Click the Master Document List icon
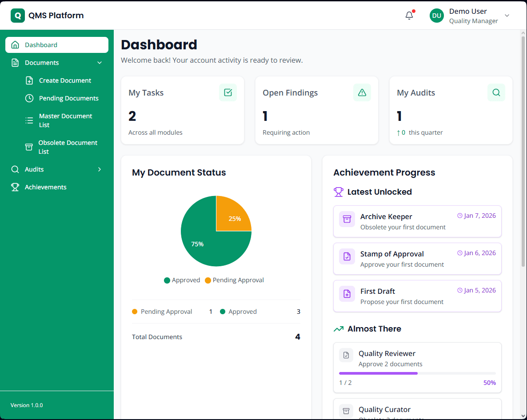The width and height of the screenshot is (527, 420). [29, 120]
